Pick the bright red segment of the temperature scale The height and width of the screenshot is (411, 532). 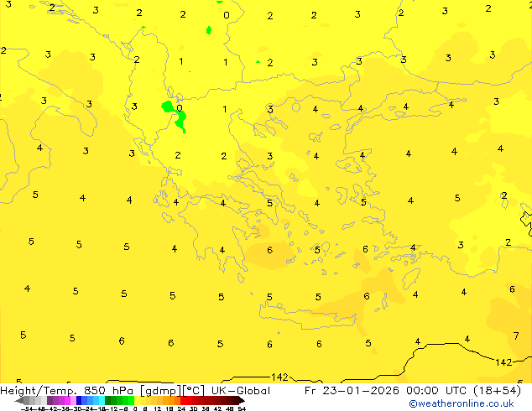183,401
